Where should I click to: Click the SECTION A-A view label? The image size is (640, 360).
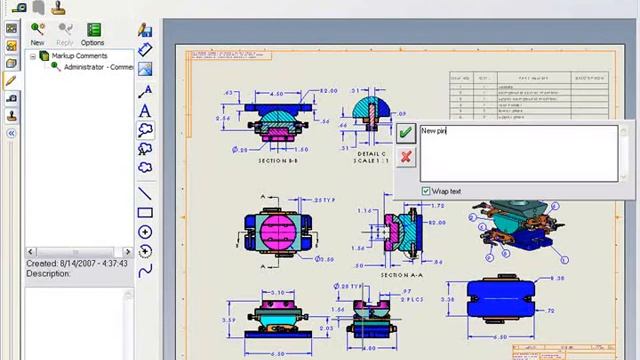pyautogui.click(x=402, y=275)
